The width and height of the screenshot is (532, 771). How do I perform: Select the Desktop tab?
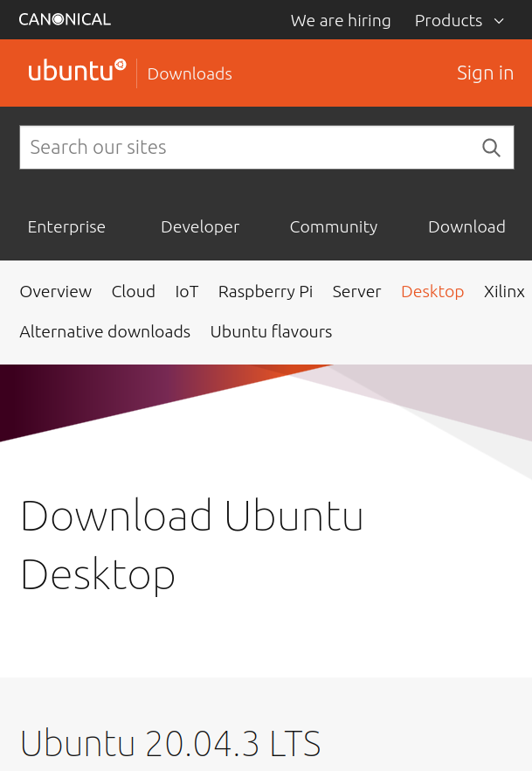pos(432,292)
